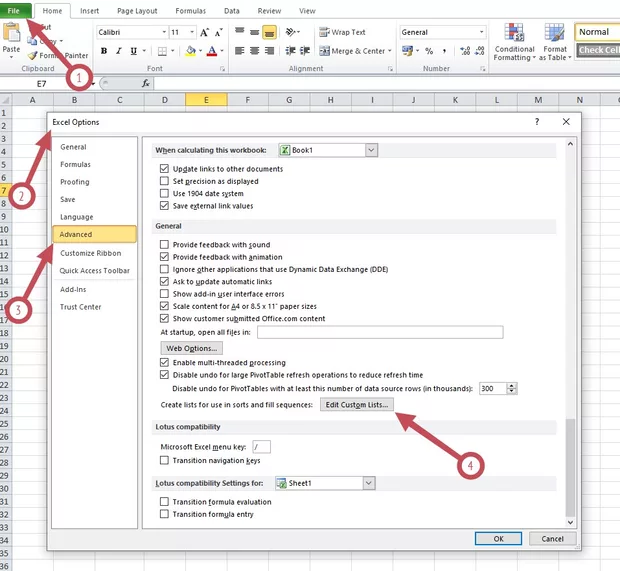Open Conditional Formatting menu
The width and height of the screenshot is (620, 571).
(514, 42)
